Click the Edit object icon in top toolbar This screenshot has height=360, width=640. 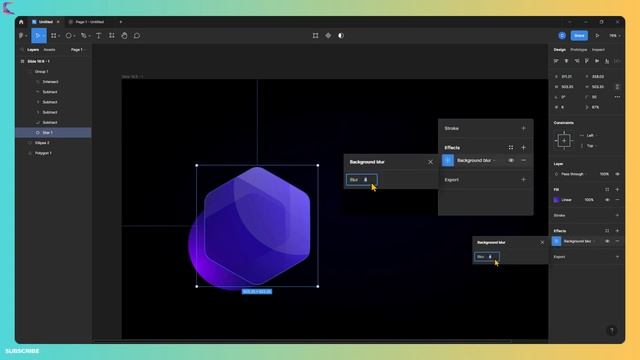click(316, 36)
